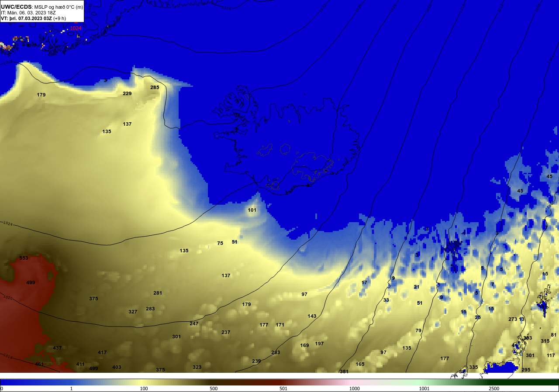Select the 'IT: Mán. 06. 03. 2023 18Z' line

coord(28,13)
